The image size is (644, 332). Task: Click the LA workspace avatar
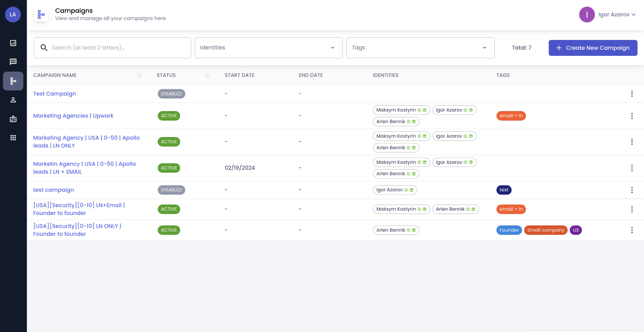13,14
